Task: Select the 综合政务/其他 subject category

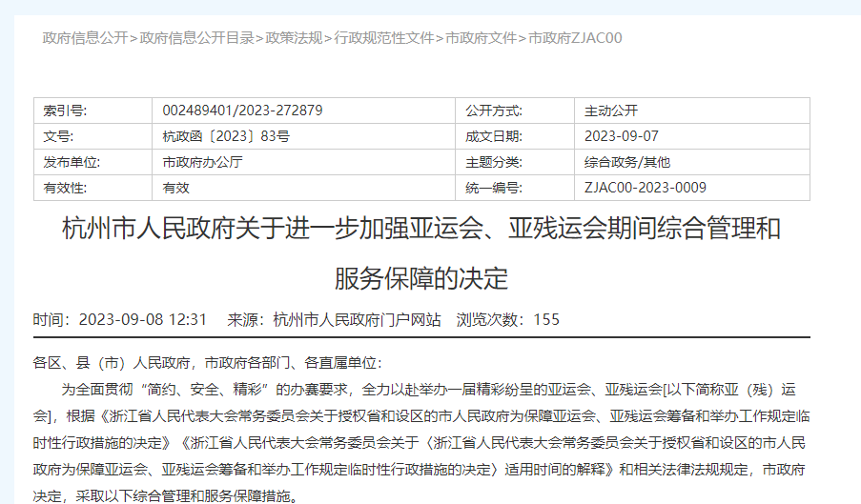Action: pyautogui.click(x=626, y=162)
